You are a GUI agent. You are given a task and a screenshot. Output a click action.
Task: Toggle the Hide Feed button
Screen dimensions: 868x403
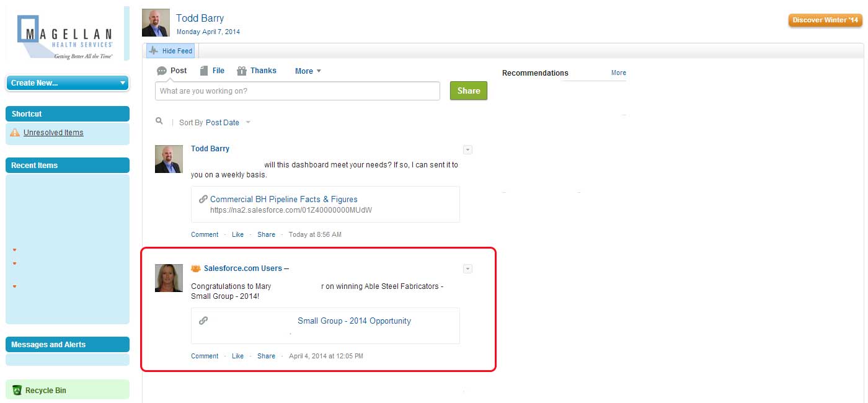[x=171, y=51]
